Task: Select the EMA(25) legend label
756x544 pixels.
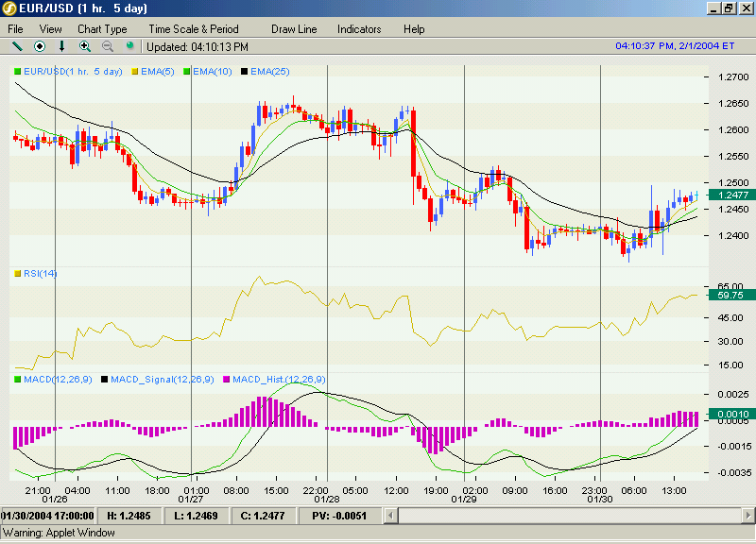Action: [270, 72]
